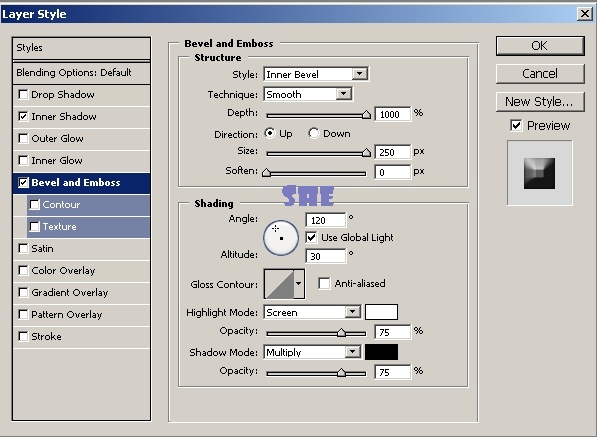
Task: Toggle the Use Global Light checkbox
Action: [x=311, y=238]
